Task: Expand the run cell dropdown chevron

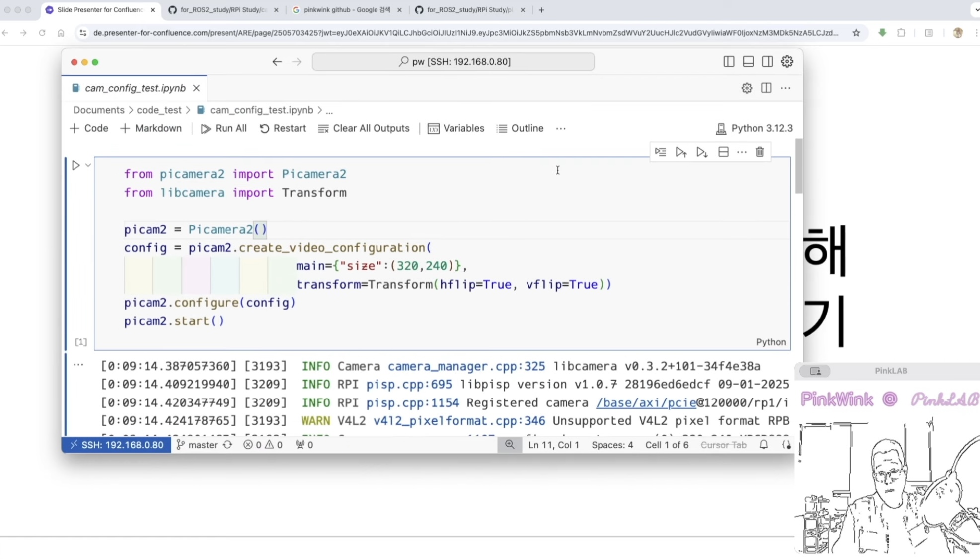Action: 88,165
